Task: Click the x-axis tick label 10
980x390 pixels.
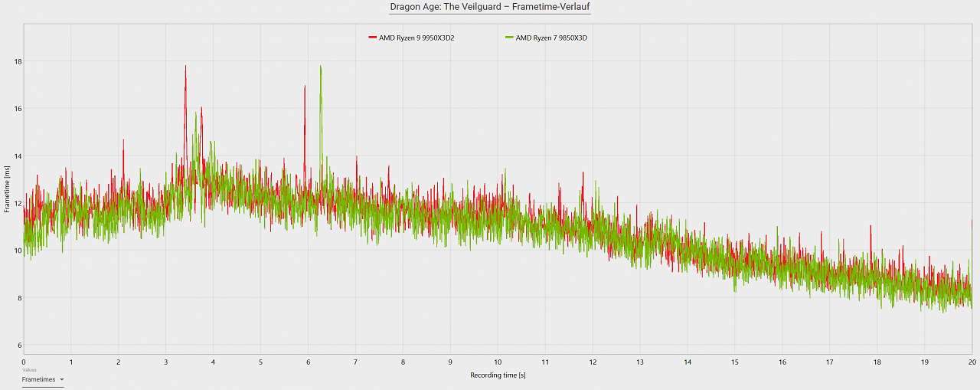Action: [498, 362]
